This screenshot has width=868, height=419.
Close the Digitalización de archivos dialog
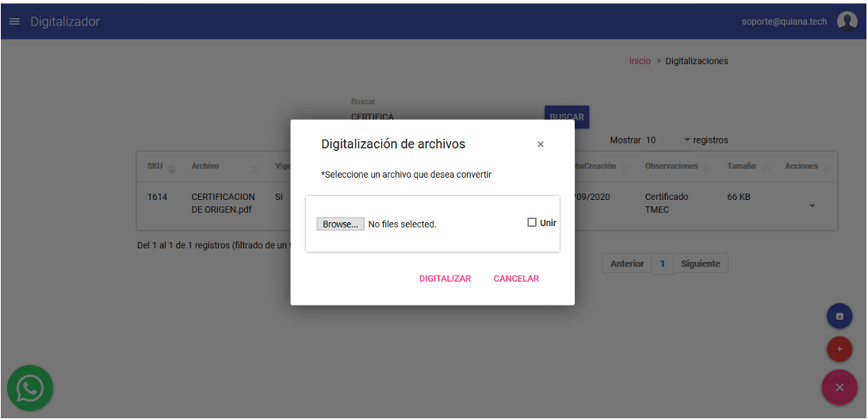pos(541,144)
